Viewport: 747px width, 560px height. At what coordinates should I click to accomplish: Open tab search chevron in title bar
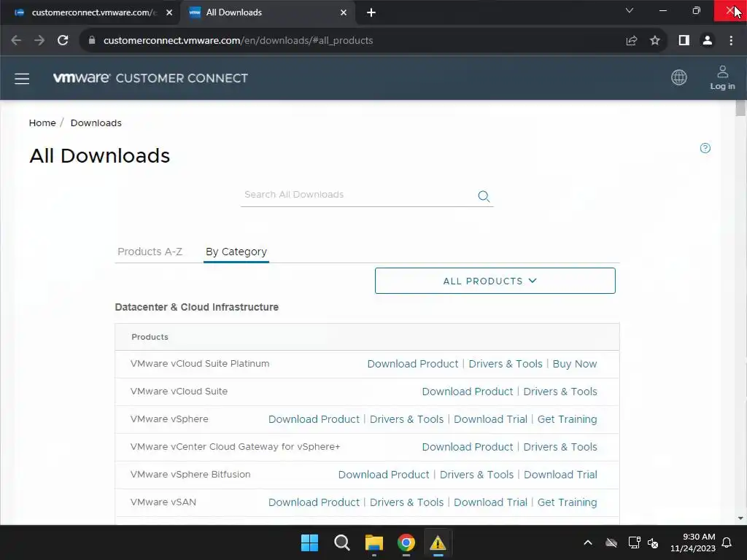tap(630, 10)
